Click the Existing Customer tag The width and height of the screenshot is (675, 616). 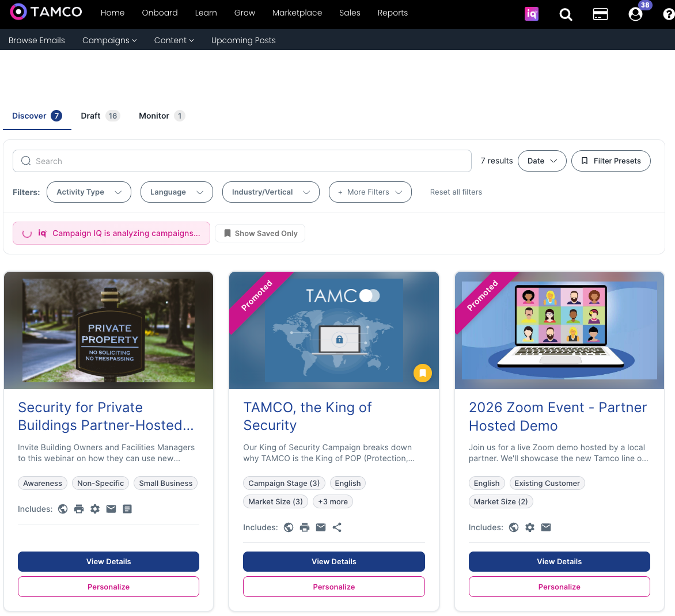(547, 483)
